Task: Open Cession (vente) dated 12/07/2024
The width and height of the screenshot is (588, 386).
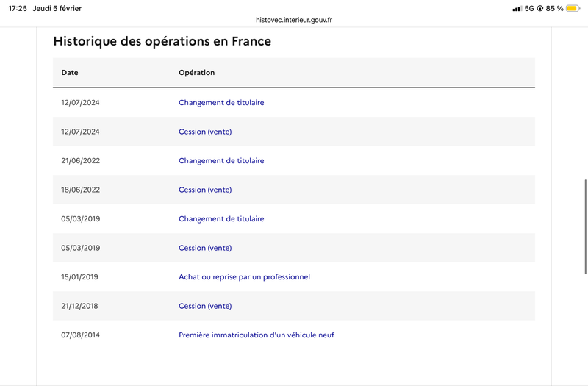Action: [205, 132]
